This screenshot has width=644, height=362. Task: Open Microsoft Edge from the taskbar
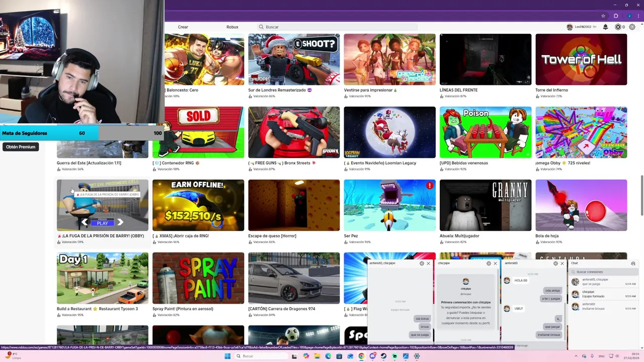tap(328, 356)
